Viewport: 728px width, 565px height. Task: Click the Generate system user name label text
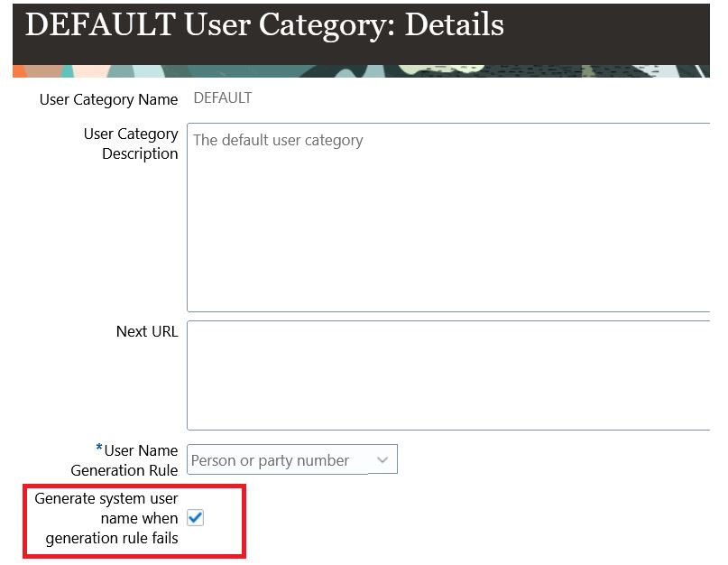pos(106,518)
